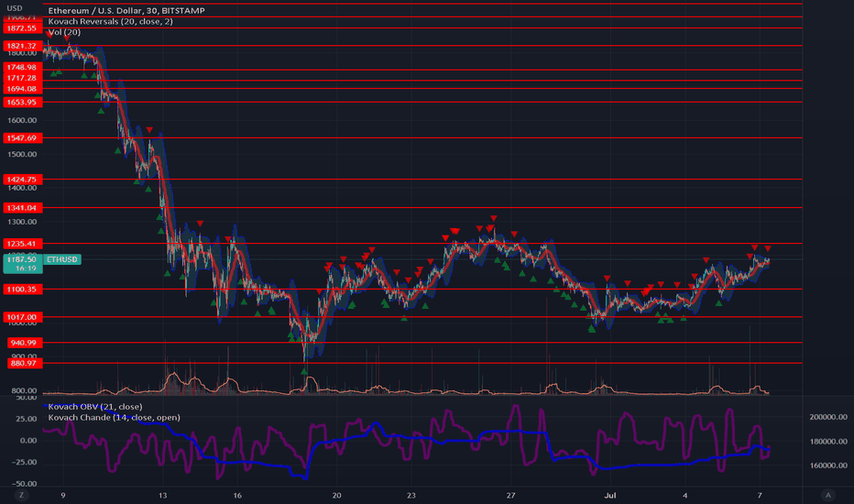
Task: Select the 1424.75 horizontal level label
Action: click(22, 180)
